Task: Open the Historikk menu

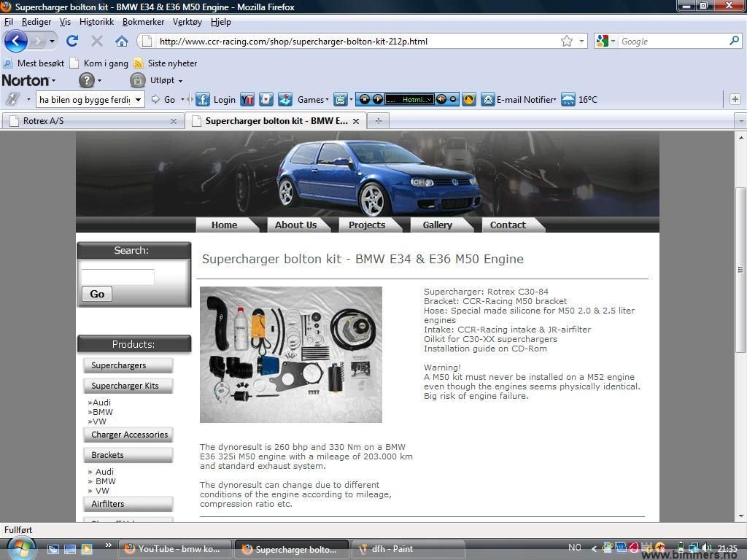Action: point(97,22)
